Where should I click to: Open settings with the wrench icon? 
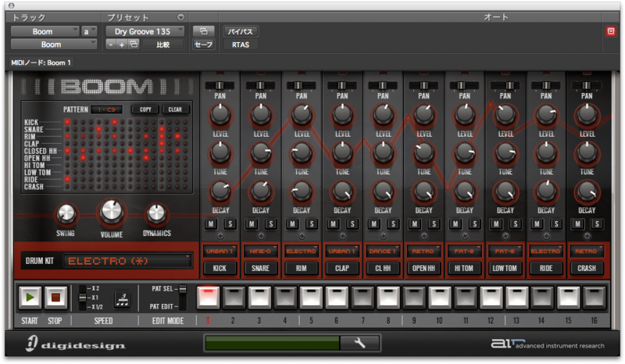click(359, 343)
